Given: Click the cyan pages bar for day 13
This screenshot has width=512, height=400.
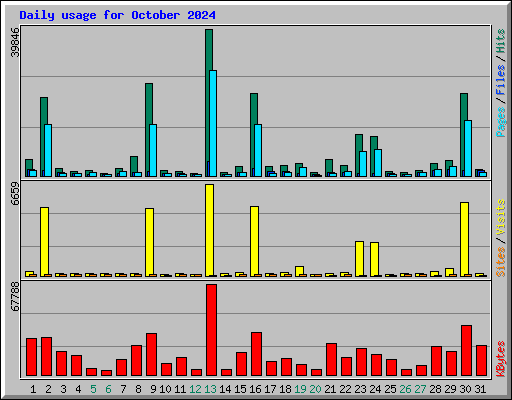Looking at the screenshot, I should pyautogui.click(x=213, y=123).
